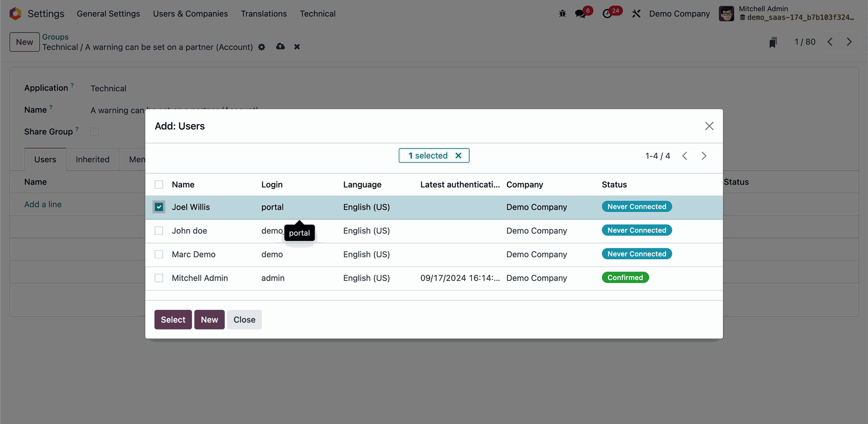The image size is (868, 424).
Task: Click the admin login cell
Action: point(273,278)
